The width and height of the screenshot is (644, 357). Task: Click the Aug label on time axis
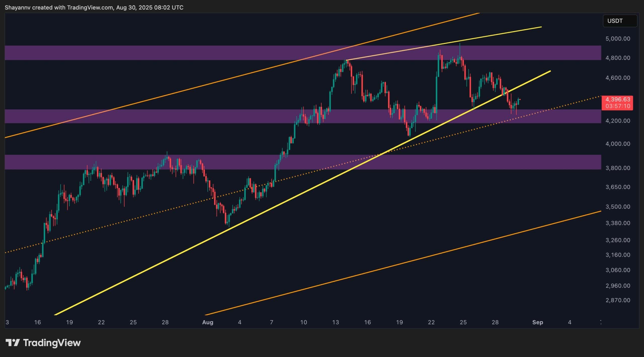point(208,322)
